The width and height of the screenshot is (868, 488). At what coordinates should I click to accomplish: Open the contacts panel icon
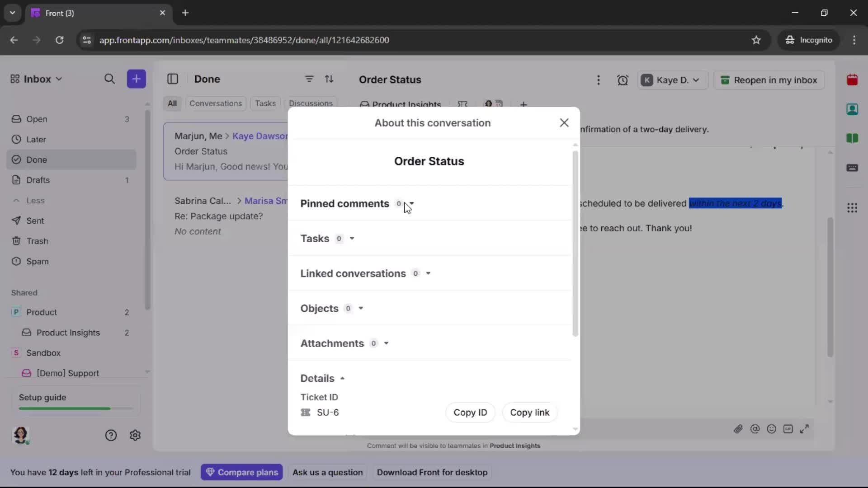click(x=853, y=109)
